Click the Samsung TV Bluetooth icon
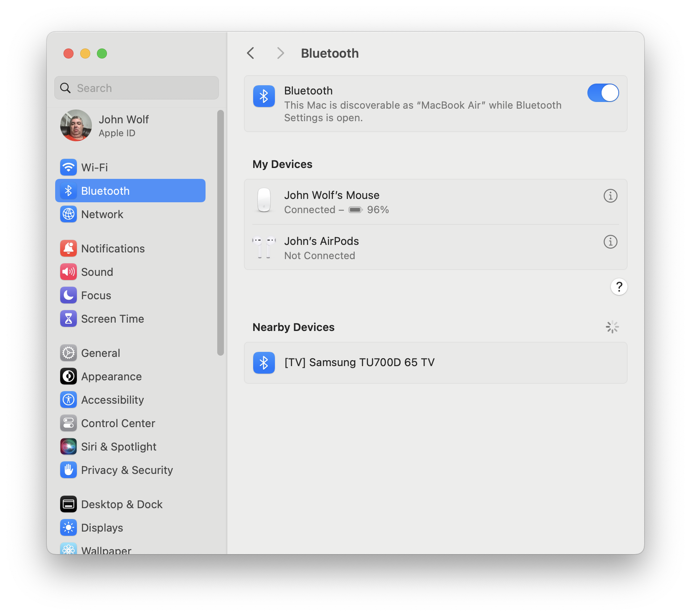The height and width of the screenshot is (616, 691). pos(264,363)
